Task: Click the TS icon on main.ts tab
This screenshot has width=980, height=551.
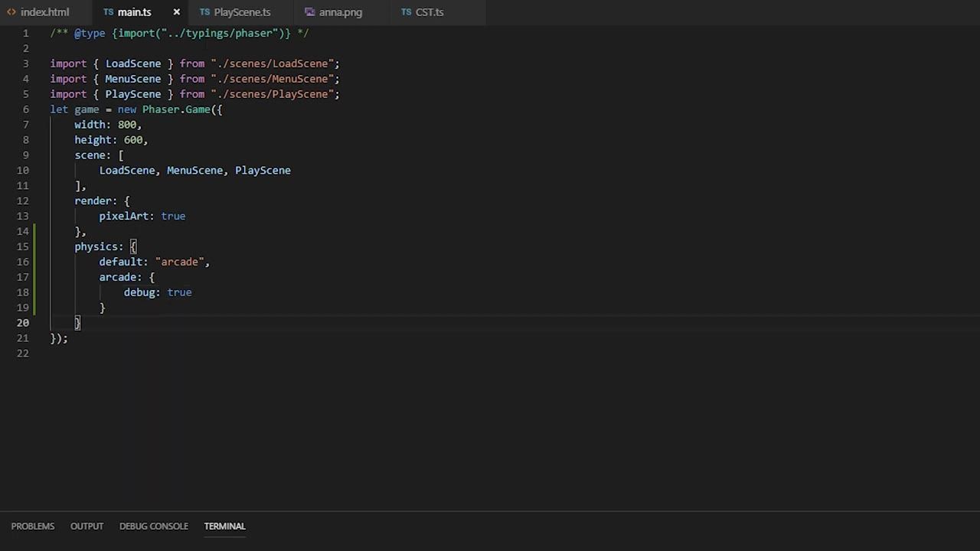Action: 108,12
